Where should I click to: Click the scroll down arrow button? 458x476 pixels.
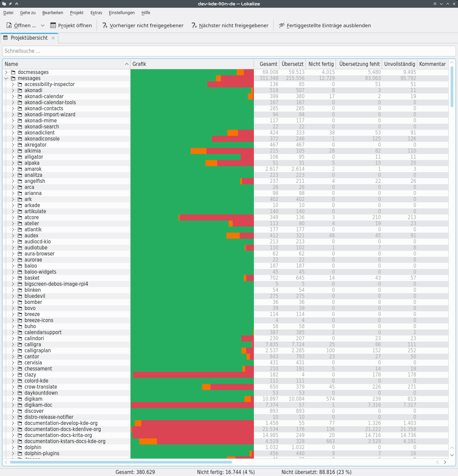[x=452, y=455]
